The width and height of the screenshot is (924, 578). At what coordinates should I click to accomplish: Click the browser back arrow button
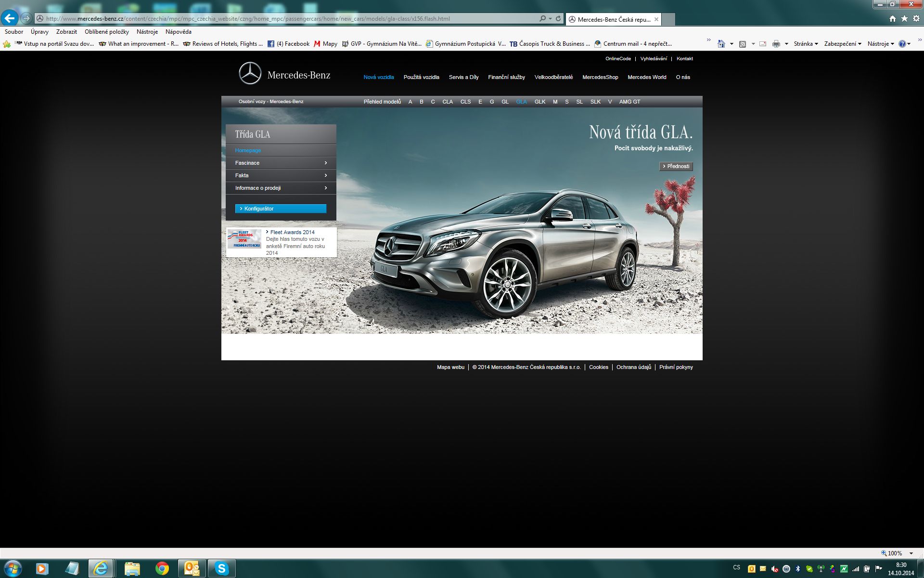pos(10,18)
